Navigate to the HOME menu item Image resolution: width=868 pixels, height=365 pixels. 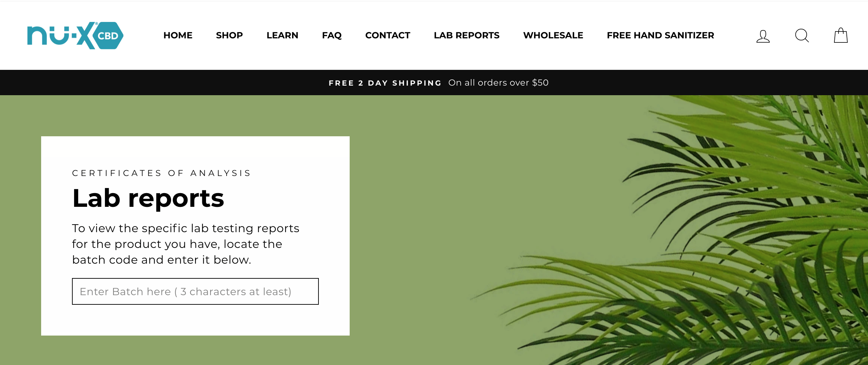coord(178,35)
